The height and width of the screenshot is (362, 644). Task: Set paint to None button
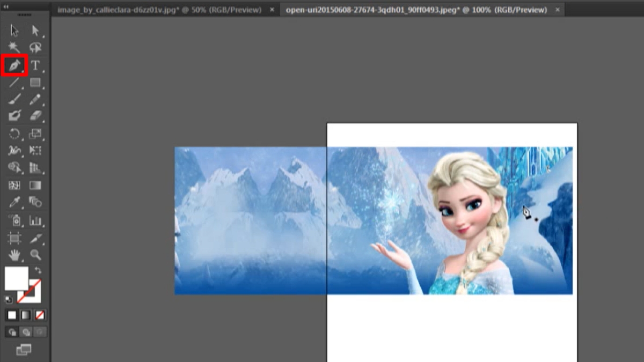39,315
